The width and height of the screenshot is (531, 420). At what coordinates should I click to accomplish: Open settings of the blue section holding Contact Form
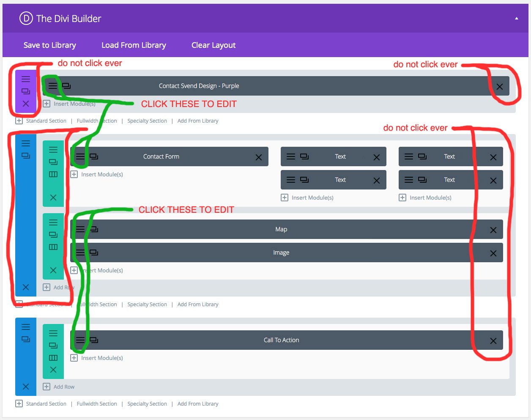pos(26,143)
